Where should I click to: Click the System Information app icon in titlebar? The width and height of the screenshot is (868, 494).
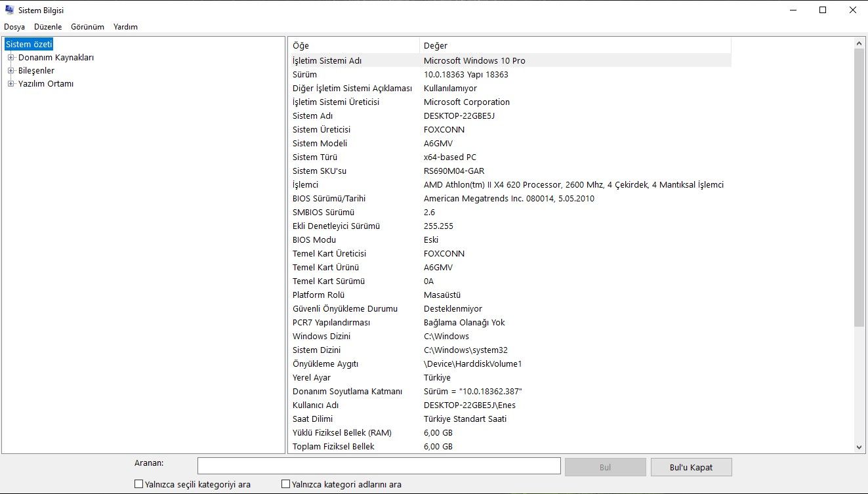coord(9,10)
